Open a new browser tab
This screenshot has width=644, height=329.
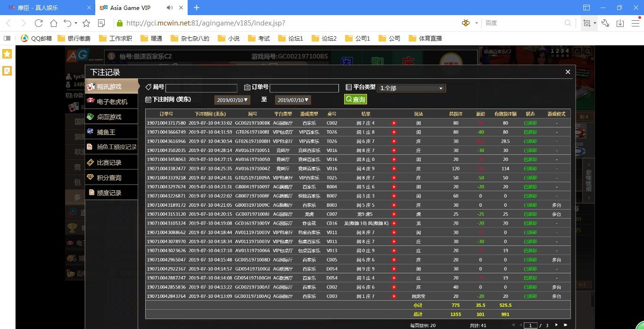click(x=197, y=8)
